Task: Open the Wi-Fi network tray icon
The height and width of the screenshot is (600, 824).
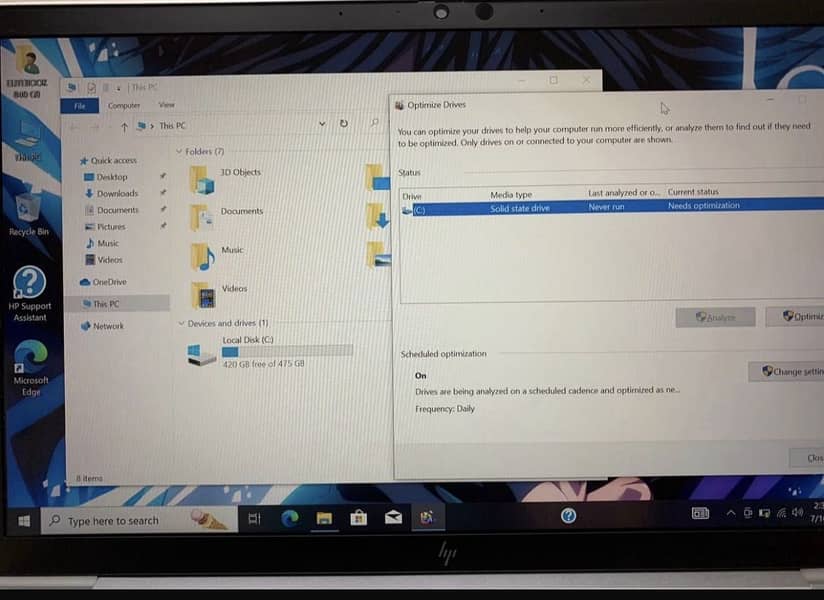Action: [781, 513]
